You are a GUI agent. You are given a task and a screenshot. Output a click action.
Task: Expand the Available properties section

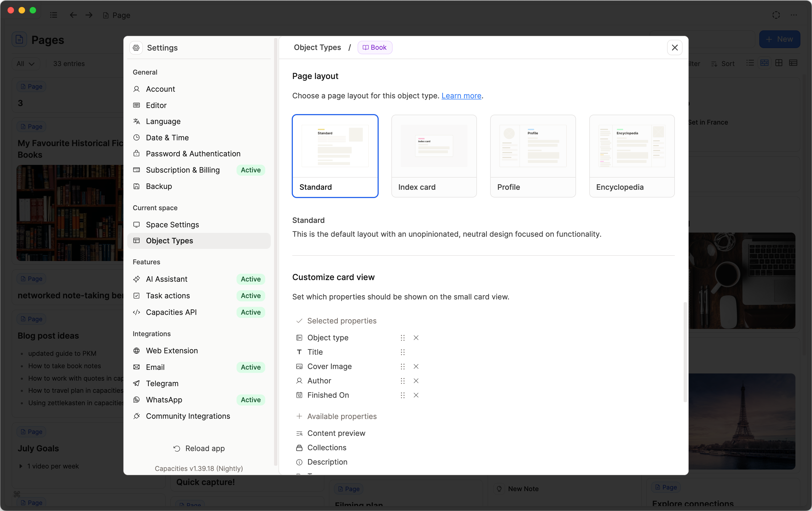[341, 416]
